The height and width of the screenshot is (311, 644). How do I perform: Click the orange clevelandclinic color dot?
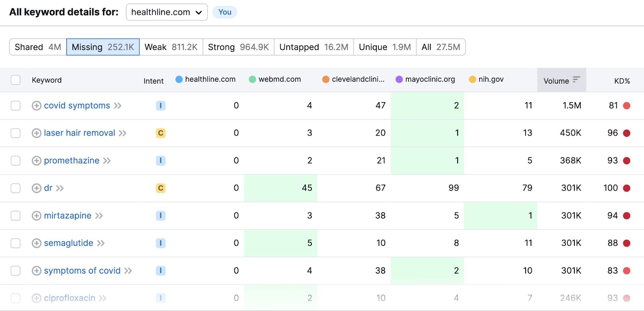click(x=326, y=79)
